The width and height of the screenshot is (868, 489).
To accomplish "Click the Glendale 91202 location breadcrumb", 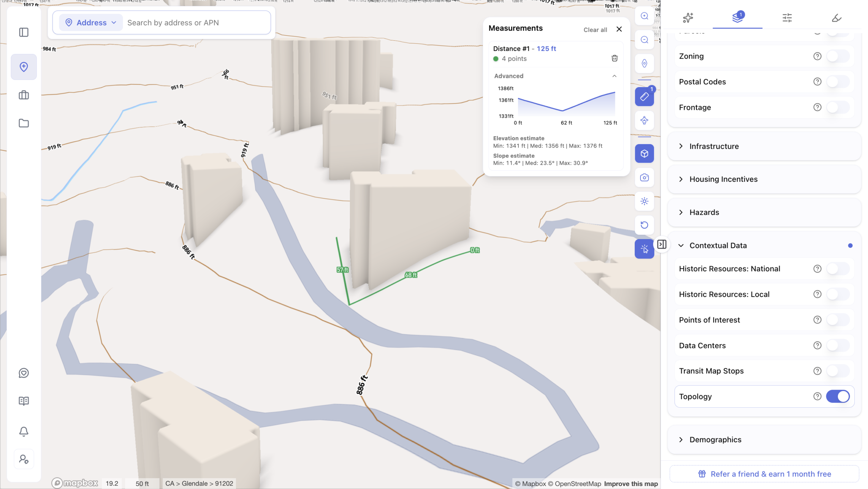I will (x=199, y=483).
